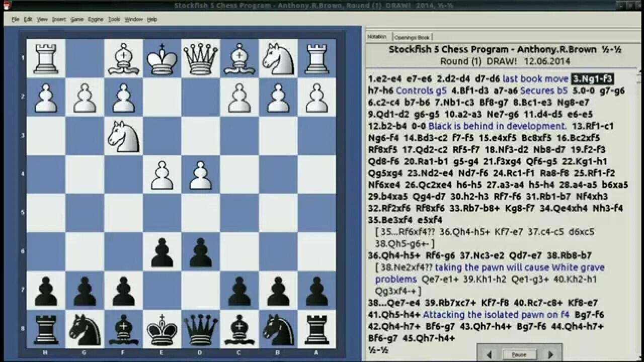Select the white bishop on c1
Screen dimensions: 644x362
click(x=239, y=58)
